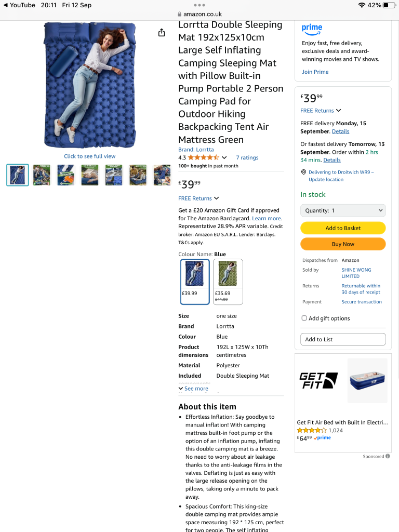Tap the share icon beside product image

(162, 33)
